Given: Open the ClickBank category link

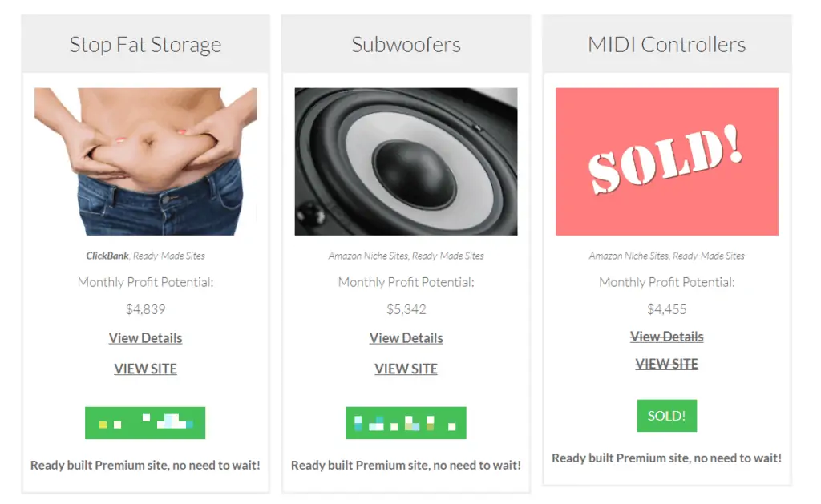Looking at the screenshot, I should click(x=107, y=256).
